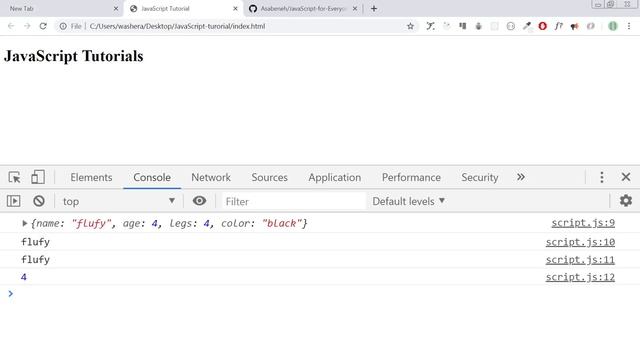Viewport: 640px width, 360px height.
Task: Click the JavaScript Tutorials heading
Action: (x=73, y=56)
